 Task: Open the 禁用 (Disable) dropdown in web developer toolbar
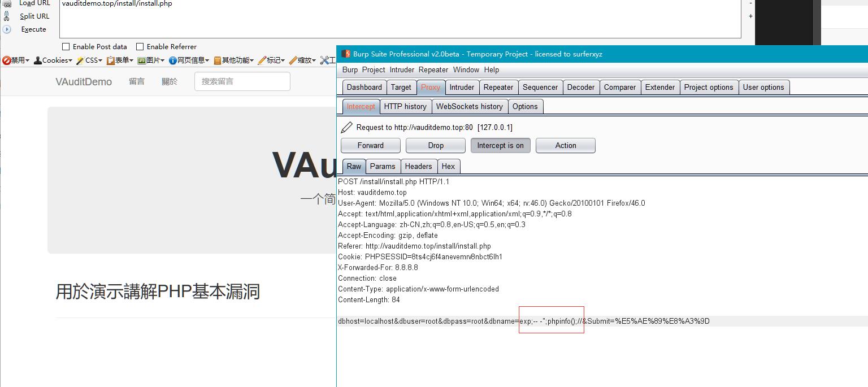[x=16, y=60]
